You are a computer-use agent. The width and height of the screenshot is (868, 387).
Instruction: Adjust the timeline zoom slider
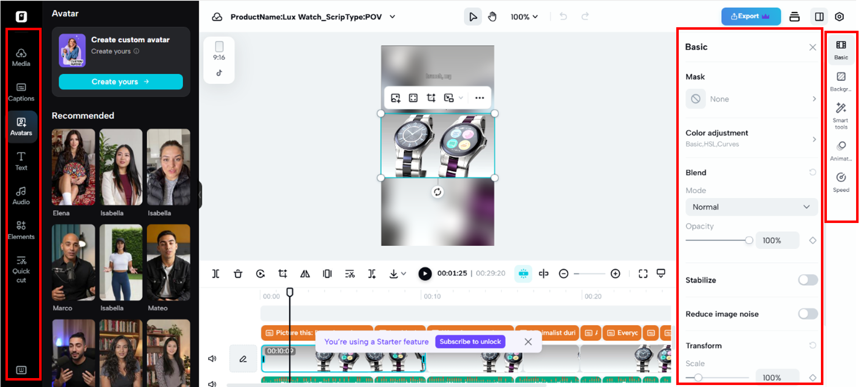(590, 274)
